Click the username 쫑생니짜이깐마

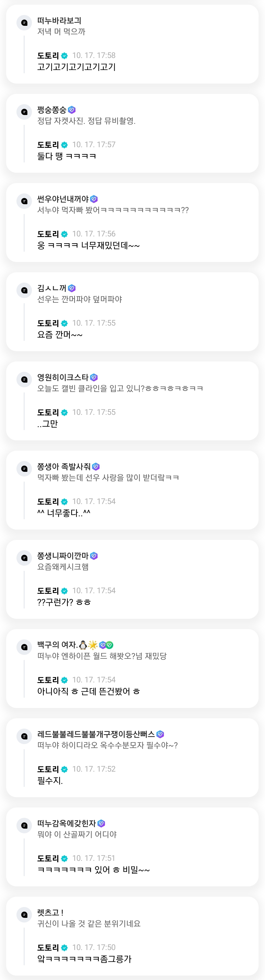coord(63,555)
